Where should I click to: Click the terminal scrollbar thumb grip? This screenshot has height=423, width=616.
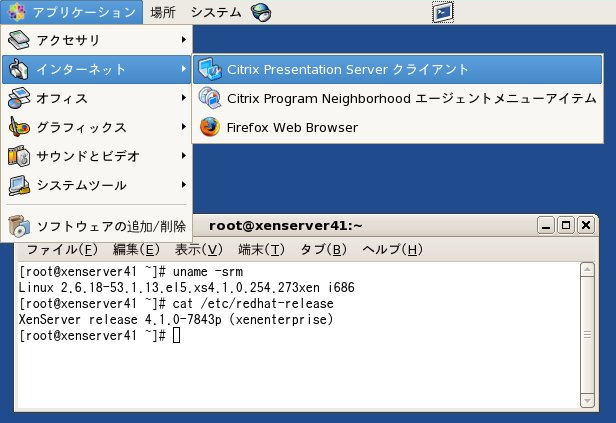[x=587, y=335]
